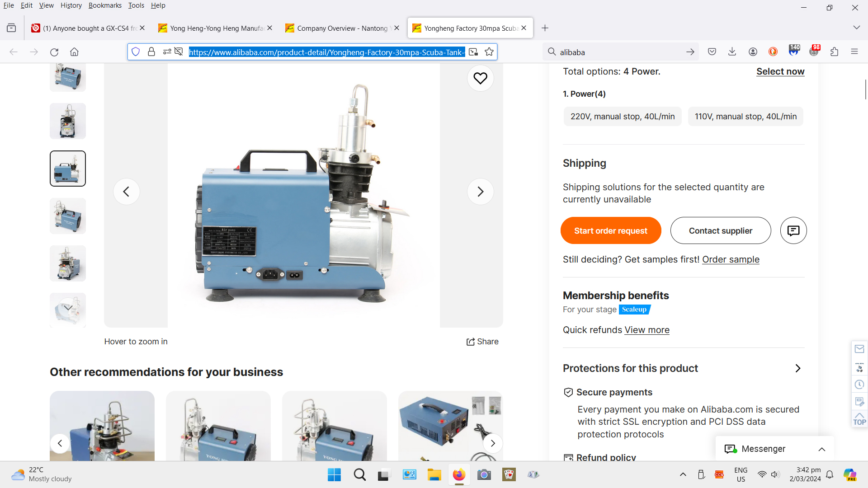Click the Contact supplier button

(x=721, y=230)
